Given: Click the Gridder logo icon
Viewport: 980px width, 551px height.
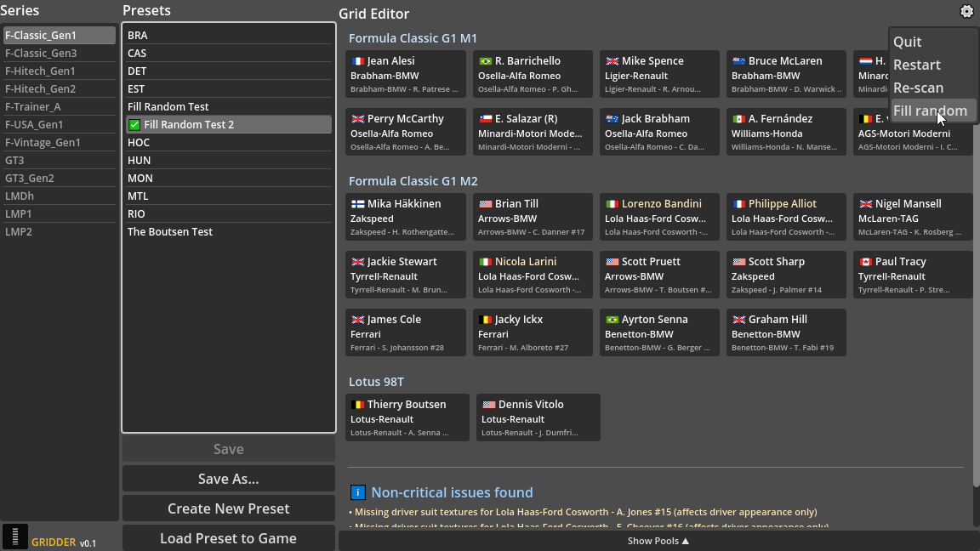Looking at the screenshot, I should click(15, 537).
